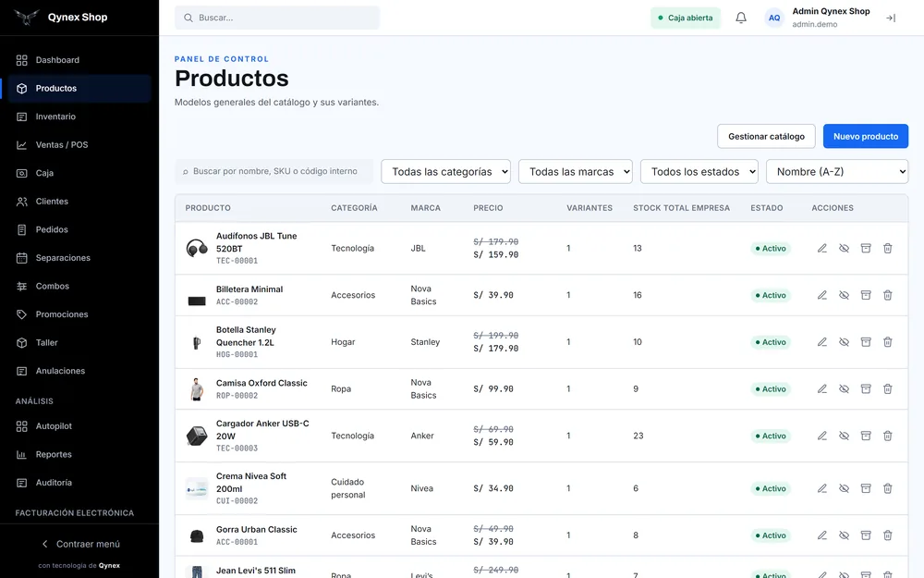Image resolution: width=924 pixels, height=578 pixels.
Task: Archive the Camisa Oxford Classic product
Action: pyautogui.click(x=866, y=388)
